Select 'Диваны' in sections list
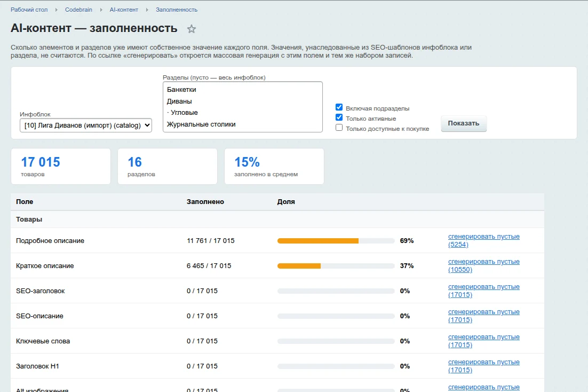The height and width of the screenshot is (392, 588). click(242, 101)
